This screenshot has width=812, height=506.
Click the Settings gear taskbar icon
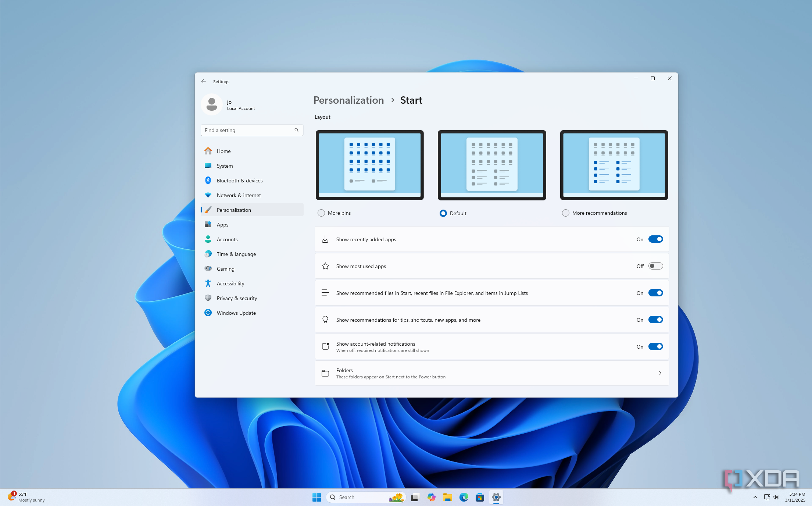point(496,497)
